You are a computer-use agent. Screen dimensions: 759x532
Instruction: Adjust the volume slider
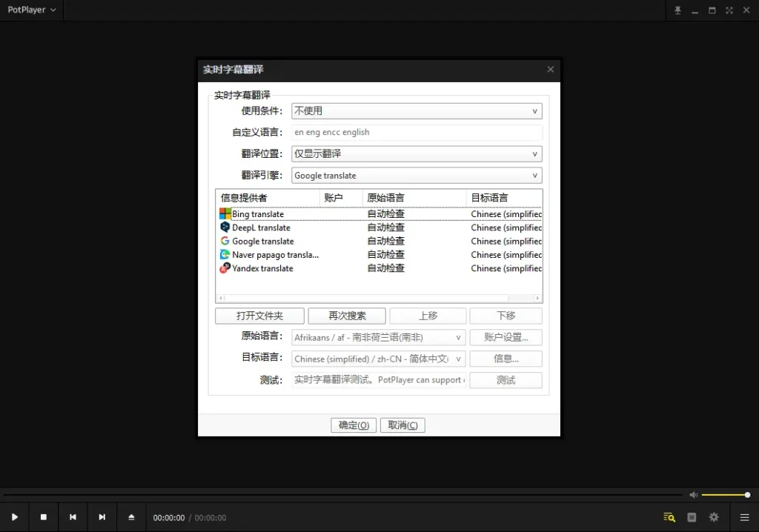(726, 495)
